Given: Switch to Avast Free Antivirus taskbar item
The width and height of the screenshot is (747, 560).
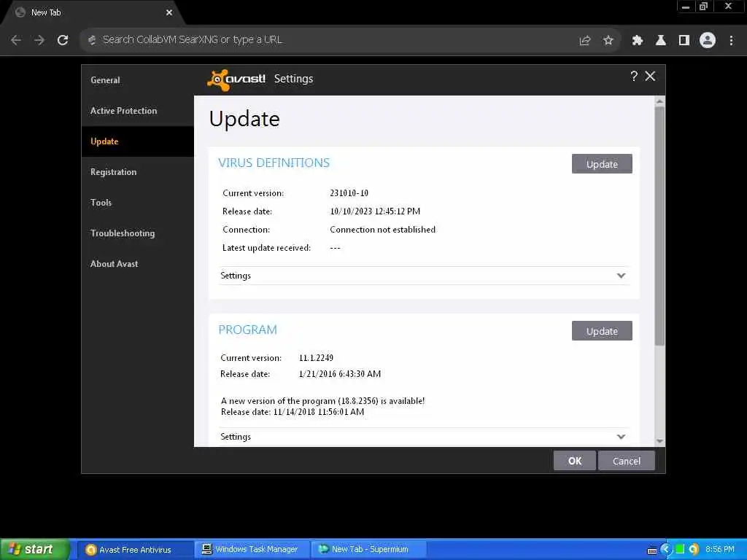Looking at the screenshot, I should (x=135, y=550).
